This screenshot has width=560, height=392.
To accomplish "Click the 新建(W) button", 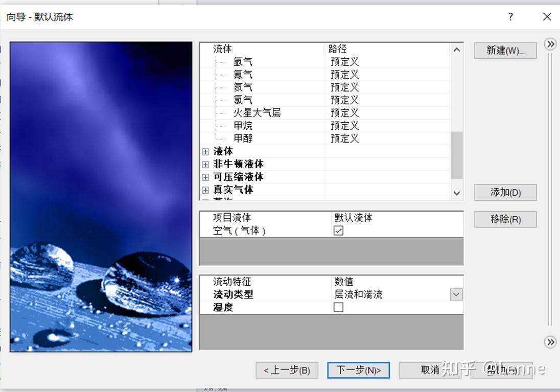I will pos(505,51).
